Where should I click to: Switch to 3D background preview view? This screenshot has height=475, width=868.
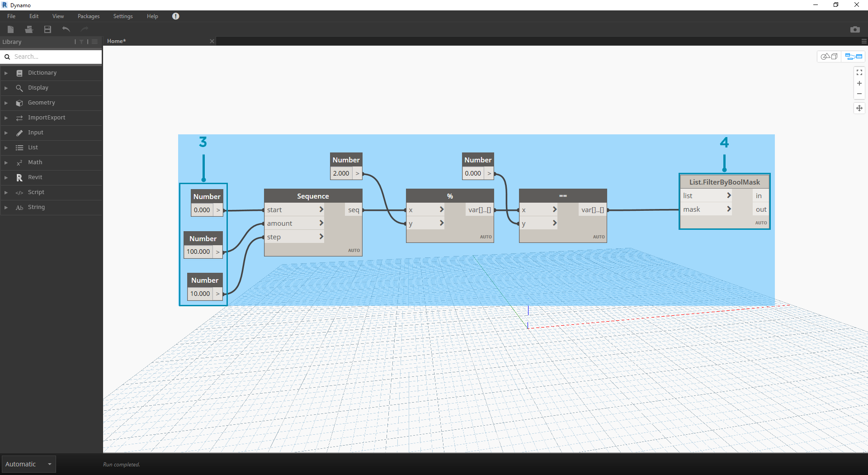point(830,57)
